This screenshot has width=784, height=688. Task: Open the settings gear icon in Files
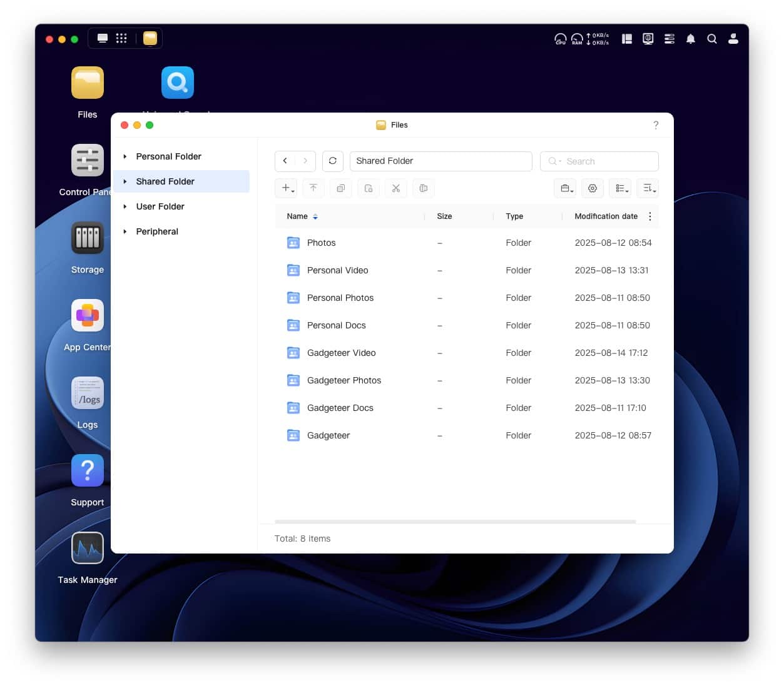point(593,188)
